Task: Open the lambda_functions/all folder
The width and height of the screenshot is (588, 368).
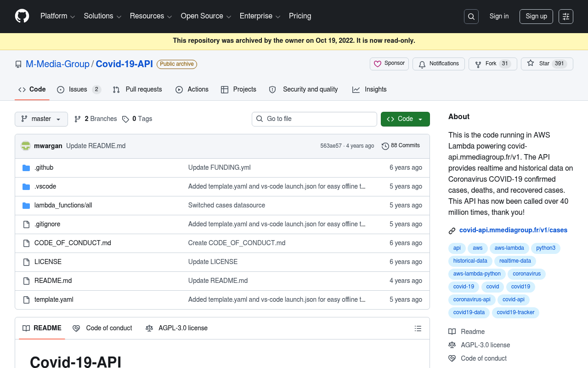Action: point(63,205)
